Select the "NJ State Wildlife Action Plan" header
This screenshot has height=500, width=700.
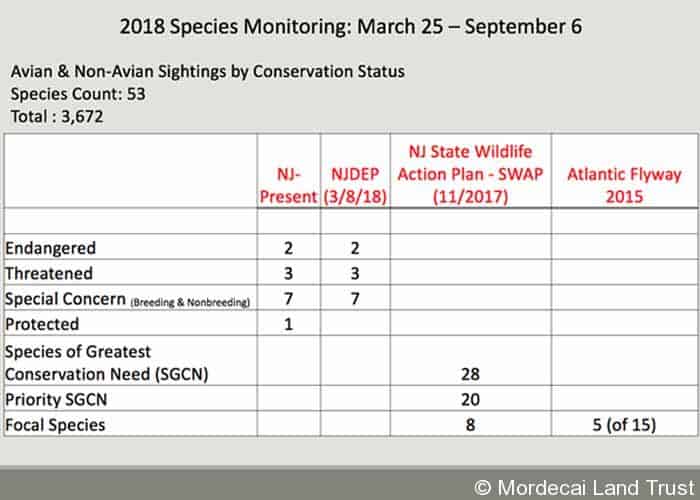coord(470,174)
